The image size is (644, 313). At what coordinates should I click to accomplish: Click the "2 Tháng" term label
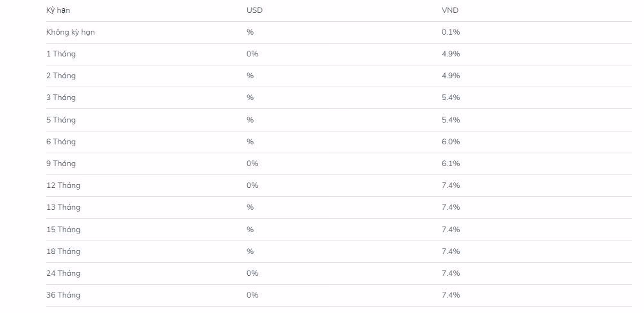tap(61, 76)
